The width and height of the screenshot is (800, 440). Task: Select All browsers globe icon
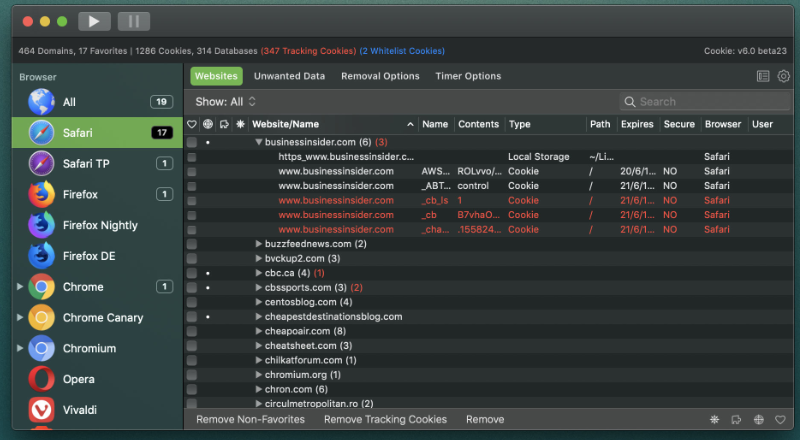click(42, 102)
